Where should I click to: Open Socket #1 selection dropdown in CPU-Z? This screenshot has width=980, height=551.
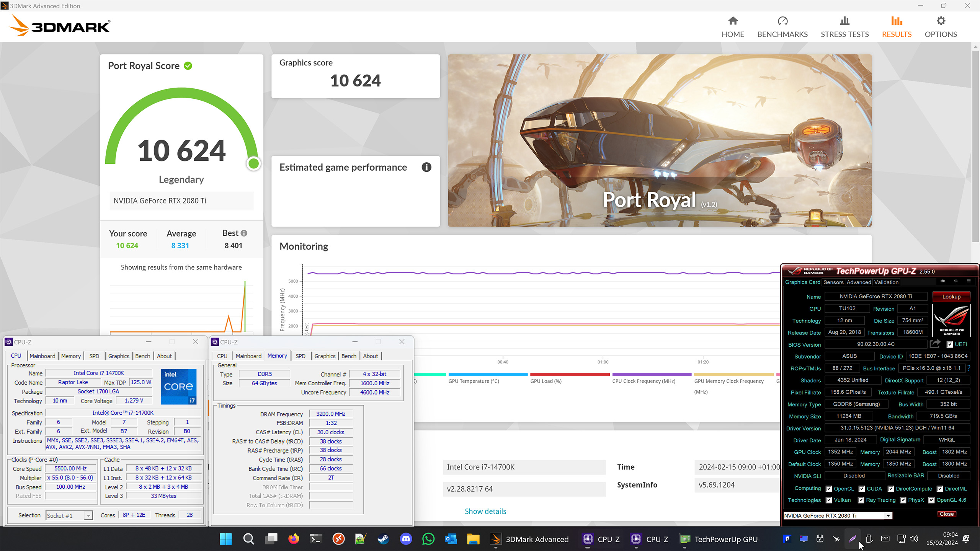coord(69,515)
